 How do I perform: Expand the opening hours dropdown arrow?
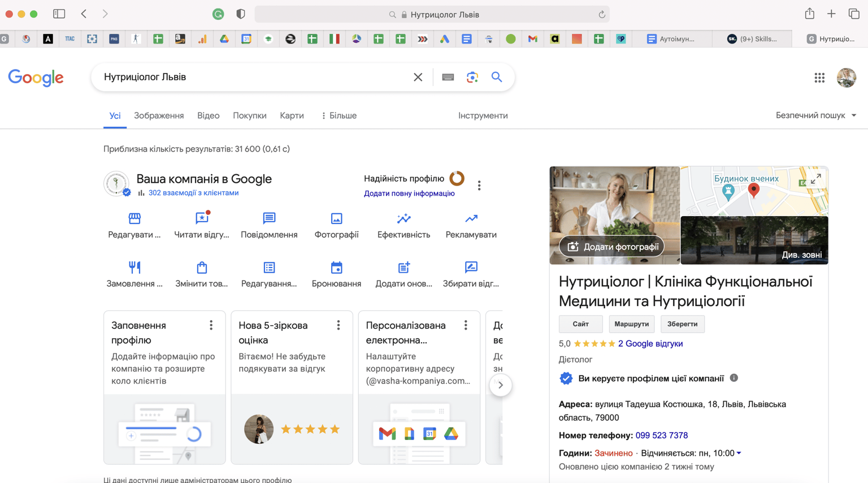click(x=739, y=453)
